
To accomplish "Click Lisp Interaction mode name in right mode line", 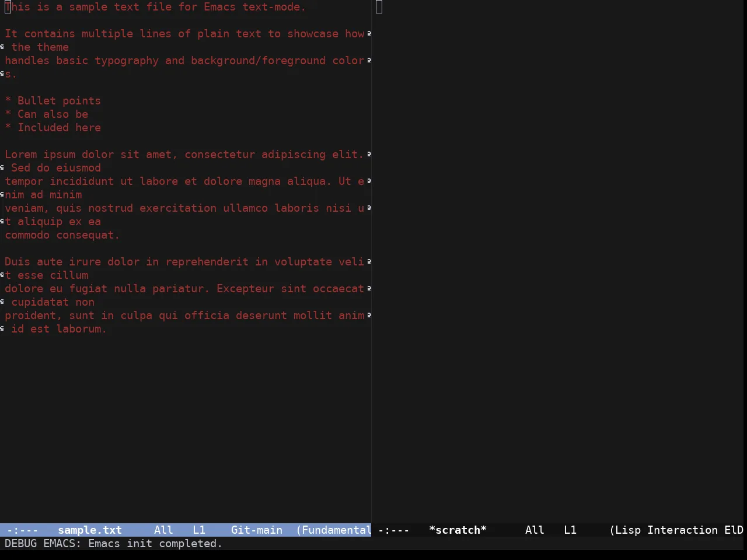I will click(666, 530).
